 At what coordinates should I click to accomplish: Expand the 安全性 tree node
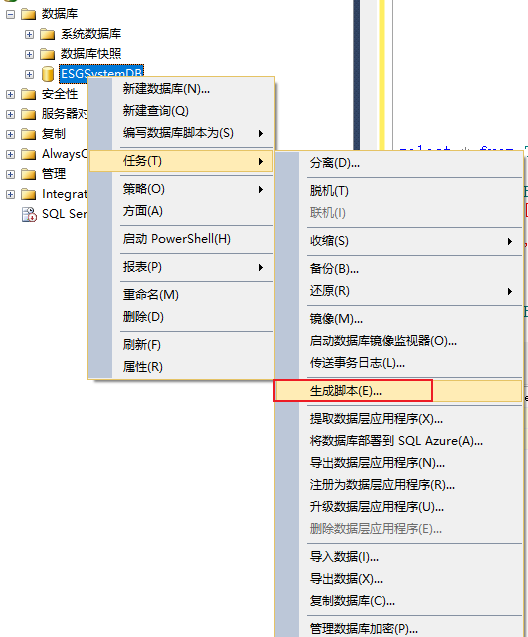click(x=11, y=95)
